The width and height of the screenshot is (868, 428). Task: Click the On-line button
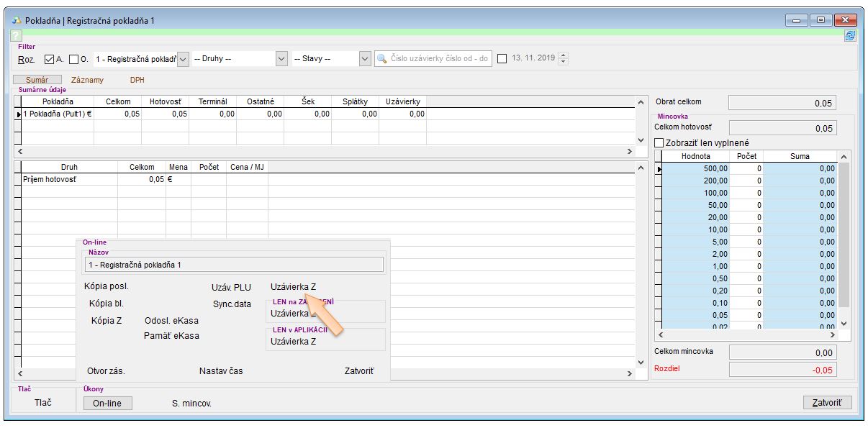107,404
